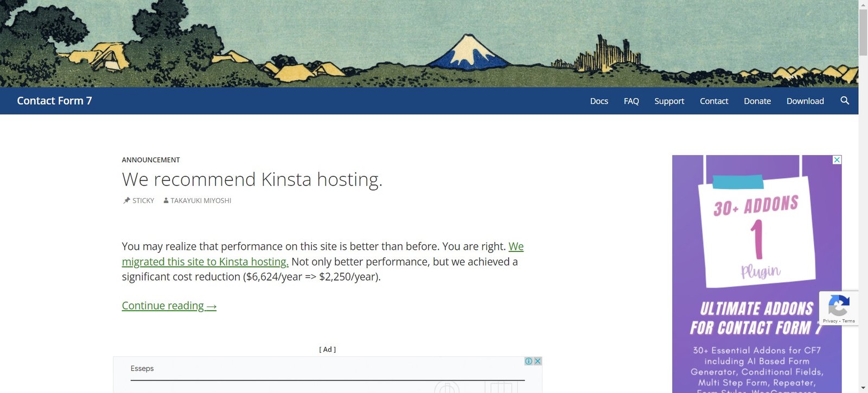Image resolution: width=868 pixels, height=393 pixels.
Task: Open the Donate page
Action: pos(757,101)
